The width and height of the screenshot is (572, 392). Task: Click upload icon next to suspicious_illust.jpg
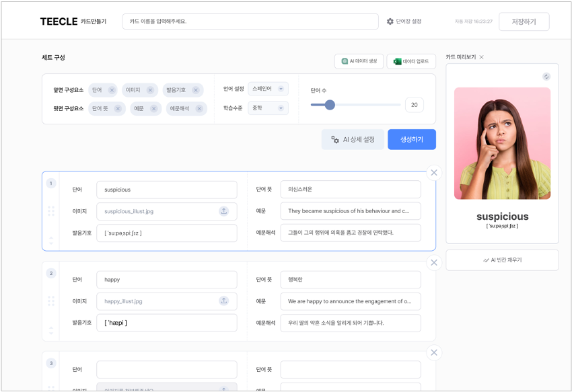(x=224, y=212)
